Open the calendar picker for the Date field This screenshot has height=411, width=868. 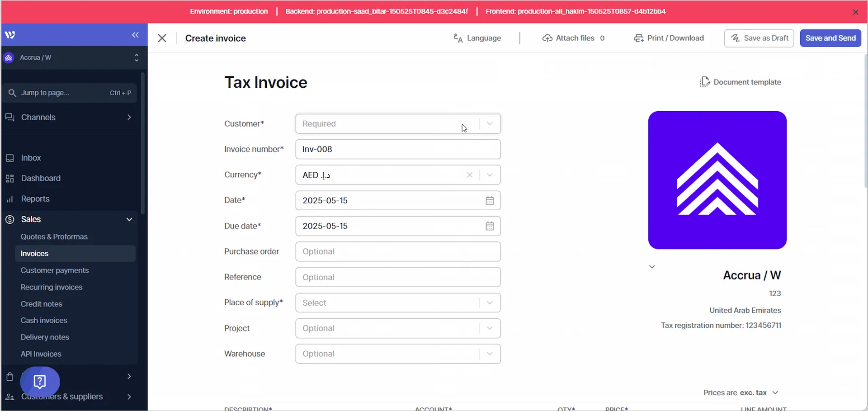point(490,200)
